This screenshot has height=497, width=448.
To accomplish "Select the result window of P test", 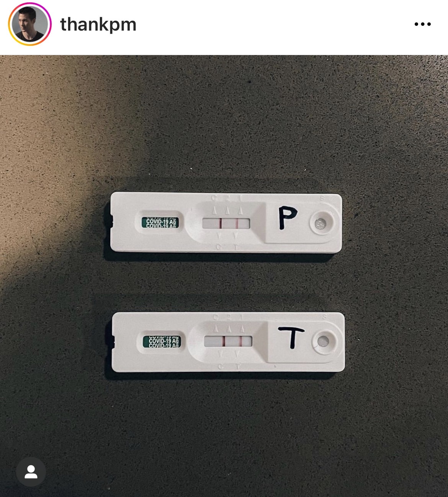I will (226, 223).
